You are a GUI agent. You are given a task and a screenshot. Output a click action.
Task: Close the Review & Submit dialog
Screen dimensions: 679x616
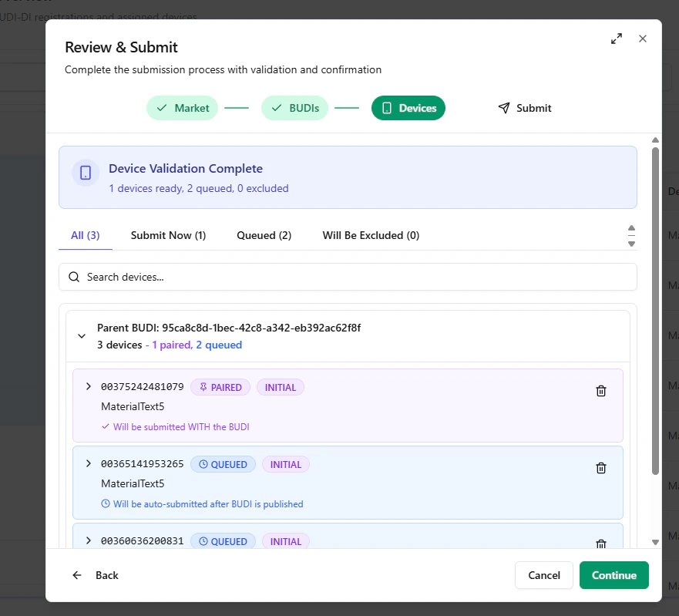pyautogui.click(x=643, y=39)
